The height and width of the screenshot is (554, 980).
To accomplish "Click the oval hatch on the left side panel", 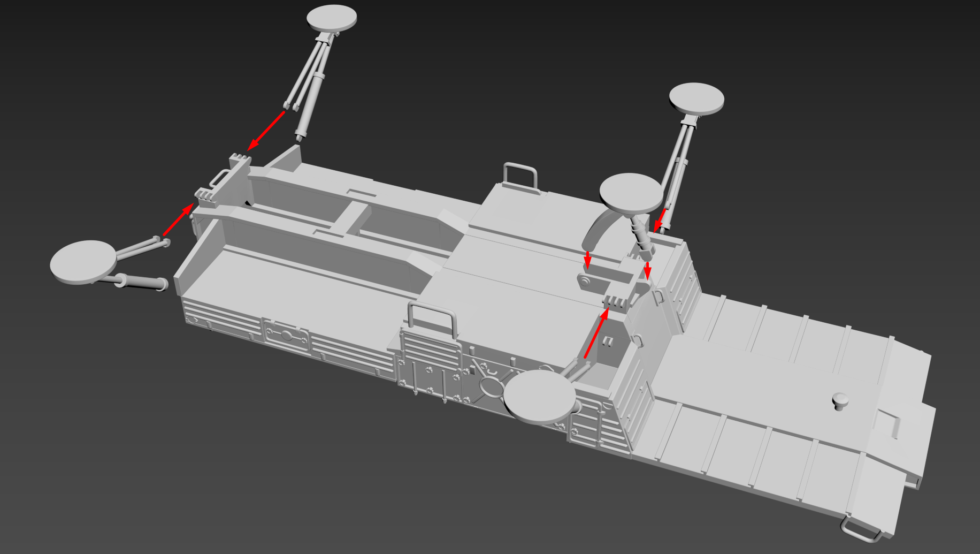I will pos(287,336).
